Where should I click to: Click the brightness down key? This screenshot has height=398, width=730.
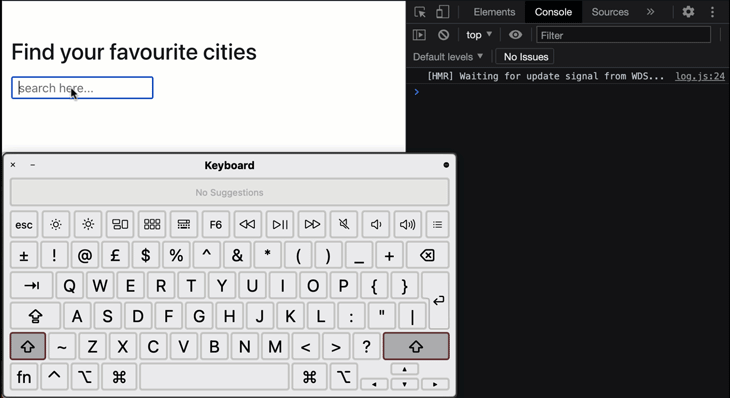56,225
